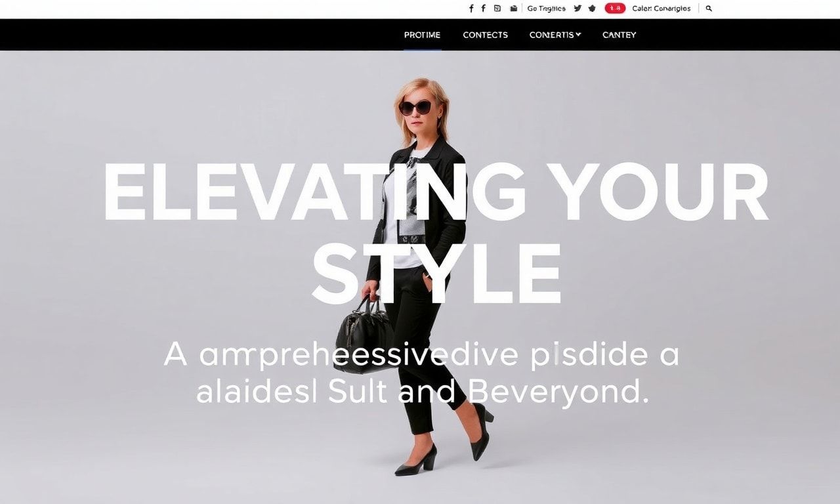Open the CANTEY menu item
840x504 pixels.
click(x=619, y=35)
